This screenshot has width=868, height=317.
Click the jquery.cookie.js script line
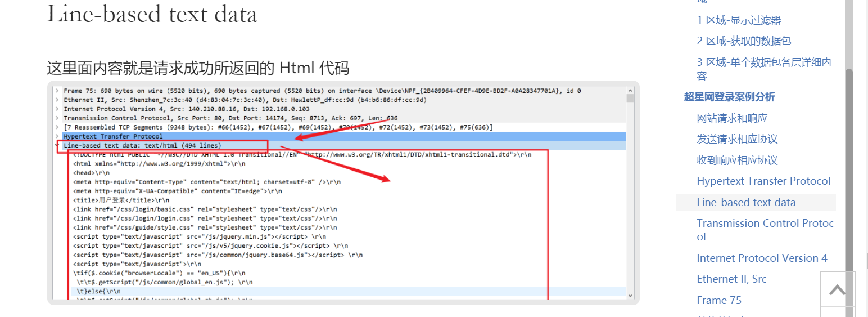pyautogui.click(x=210, y=245)
